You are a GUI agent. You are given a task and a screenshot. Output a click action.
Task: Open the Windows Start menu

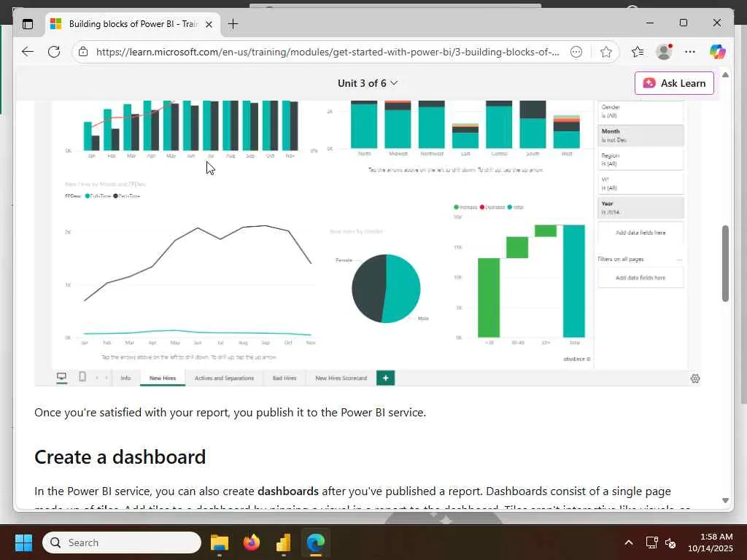click(x=23, y=542)
